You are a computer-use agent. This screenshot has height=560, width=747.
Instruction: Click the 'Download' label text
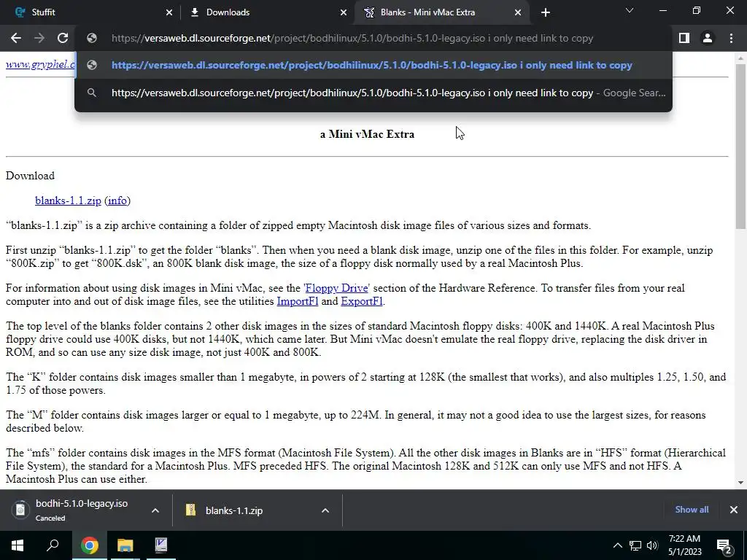click(x=30, y=176)
